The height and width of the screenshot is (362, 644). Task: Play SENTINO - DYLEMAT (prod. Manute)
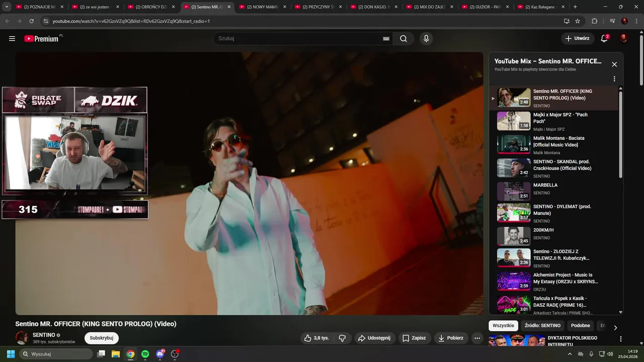point(553,213)
